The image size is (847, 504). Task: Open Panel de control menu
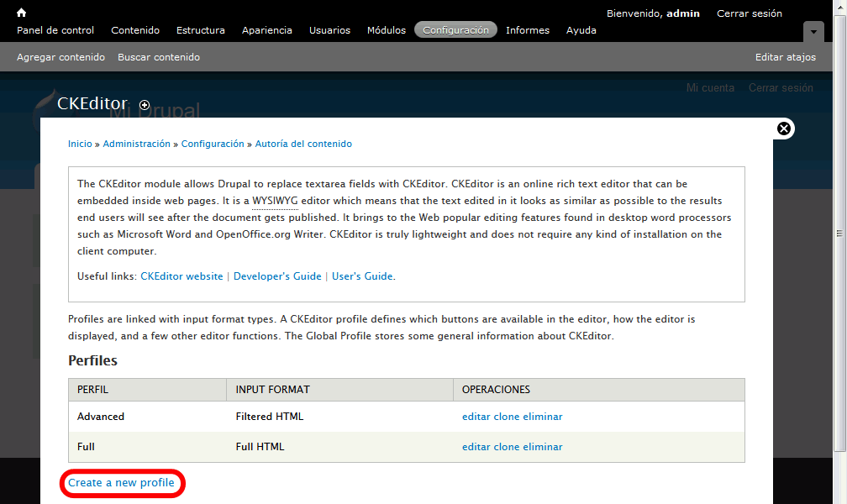(x=55, y=30)
